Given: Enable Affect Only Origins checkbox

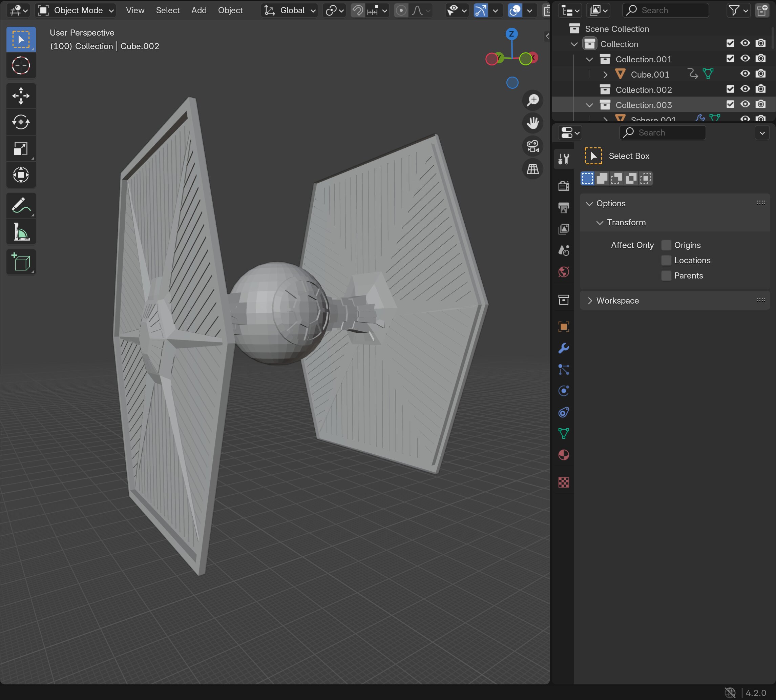Looking at the screenshot, I should 666,245.
